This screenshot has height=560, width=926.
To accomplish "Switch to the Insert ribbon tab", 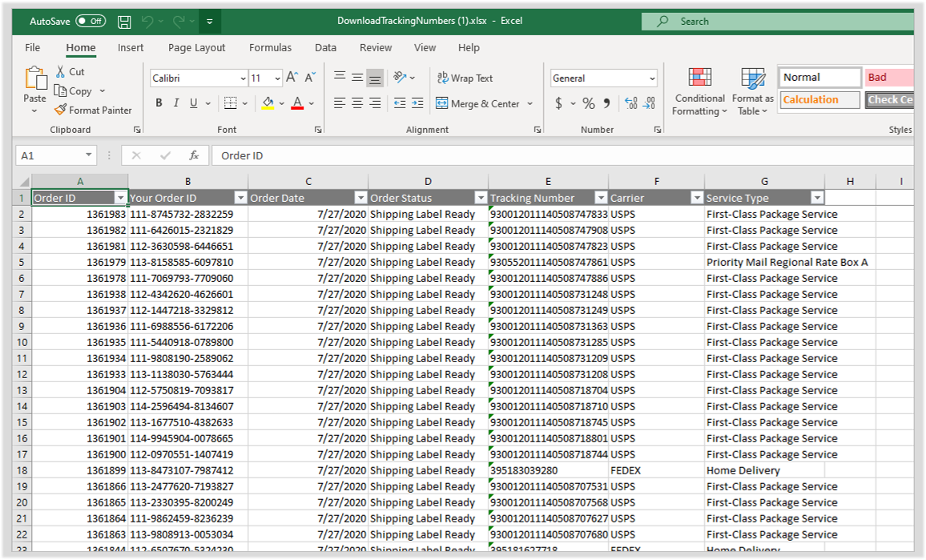I will [x=131, y=48].
